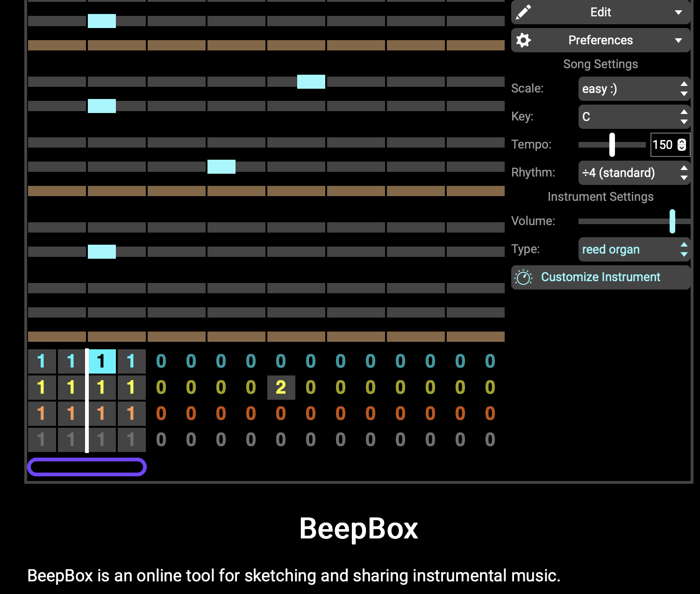Click the pencil icon in Edit menu

point(523,12)
